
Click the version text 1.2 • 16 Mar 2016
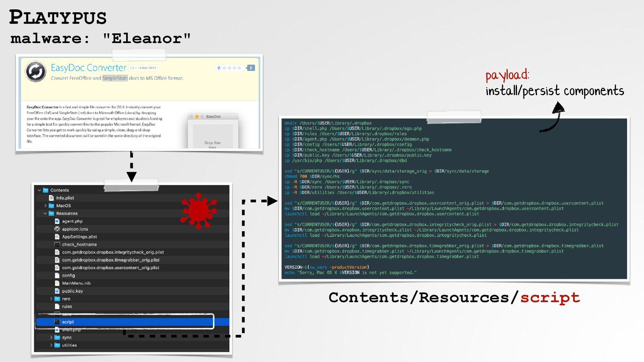(x=143, y=68)
